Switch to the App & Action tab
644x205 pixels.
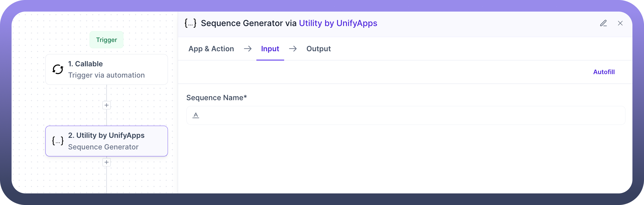pos(211,49)
